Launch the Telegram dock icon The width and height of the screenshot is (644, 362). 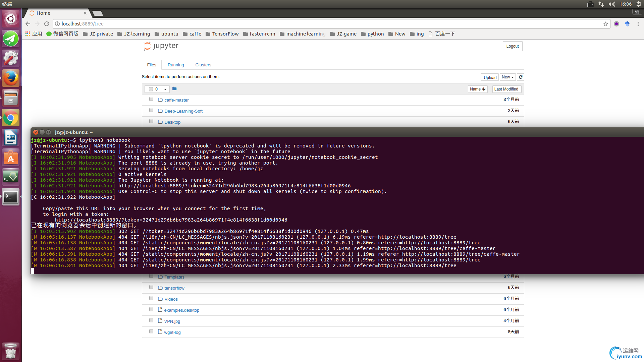click(x=11, y=39)
